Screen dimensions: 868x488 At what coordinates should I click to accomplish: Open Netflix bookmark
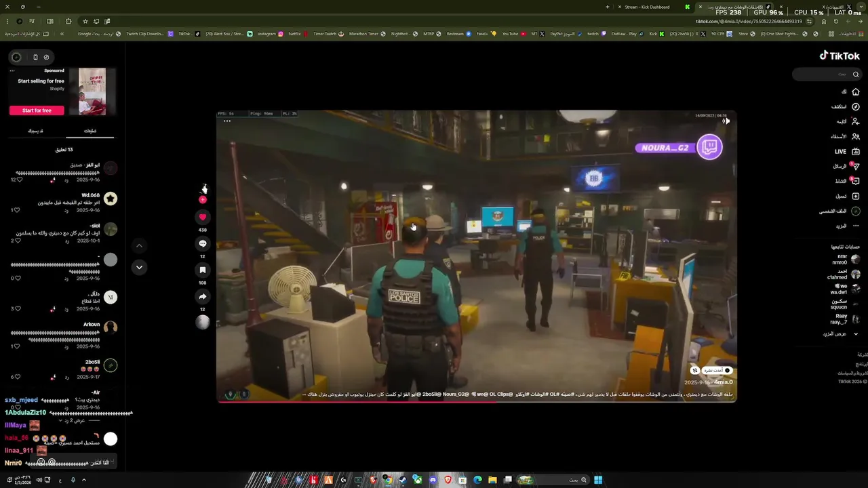tap(298, 33)
